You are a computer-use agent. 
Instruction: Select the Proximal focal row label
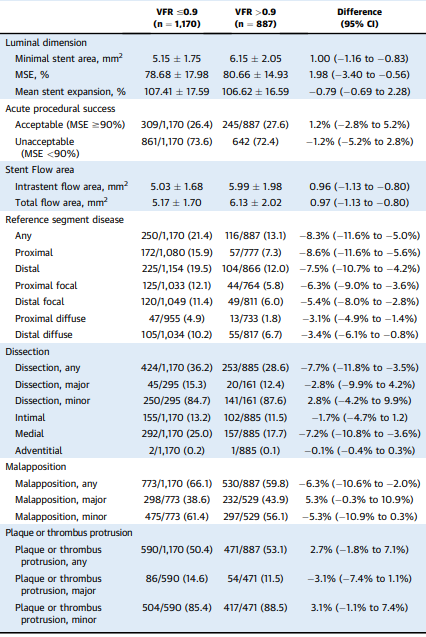click(x=46, y=286)
